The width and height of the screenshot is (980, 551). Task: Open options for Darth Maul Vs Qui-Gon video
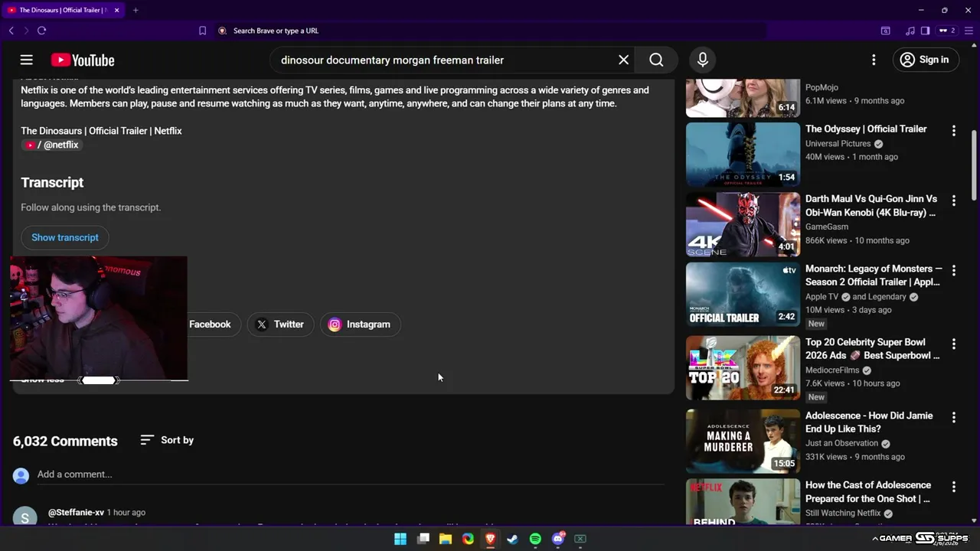[x=954, y=201]
